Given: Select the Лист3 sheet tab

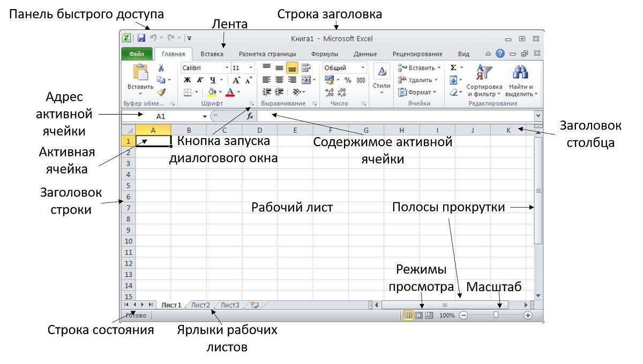Looking at the screenshot, I should [x=230, y=305].
